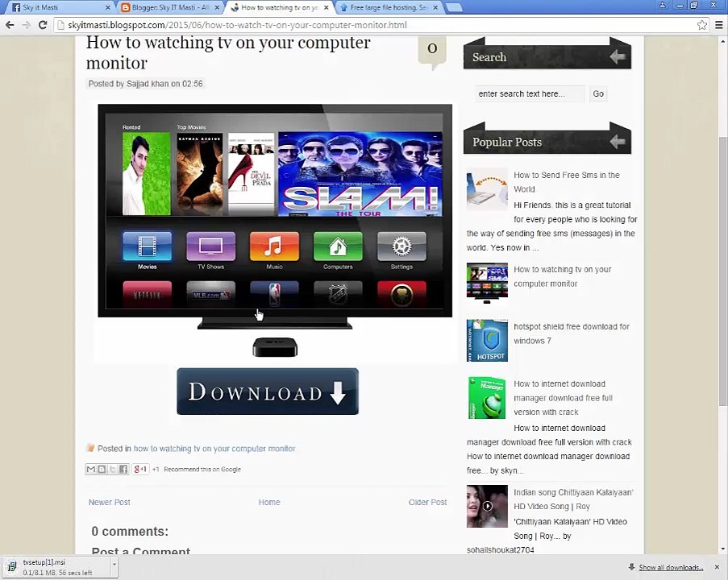Go to Older Post
Viewport: 728px width, 580px height.
point(427,502)
